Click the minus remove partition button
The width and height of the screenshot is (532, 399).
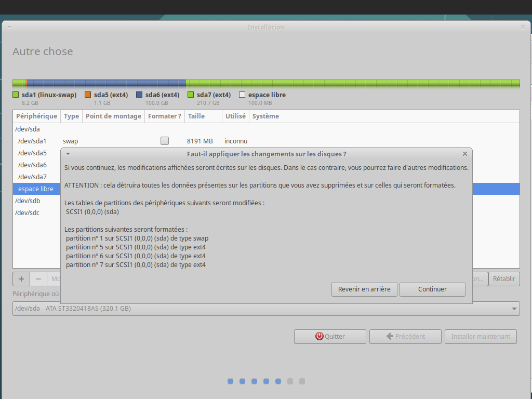tap(38, 279)
